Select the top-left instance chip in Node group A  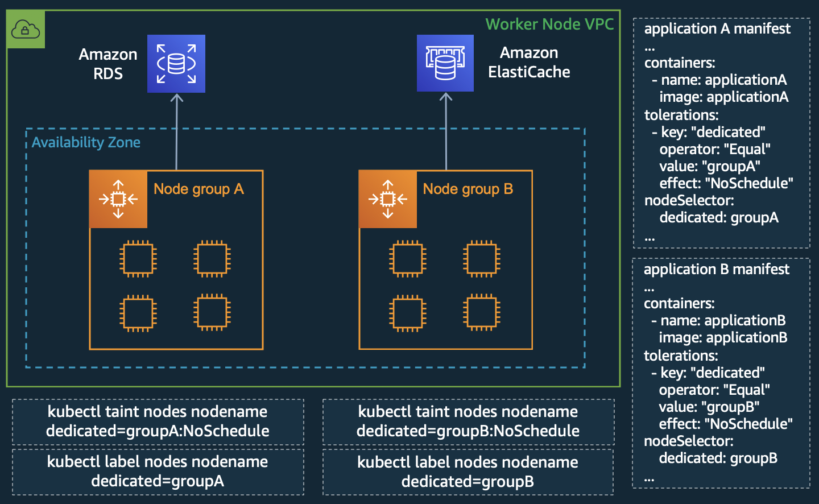click(x=138, y=259)
